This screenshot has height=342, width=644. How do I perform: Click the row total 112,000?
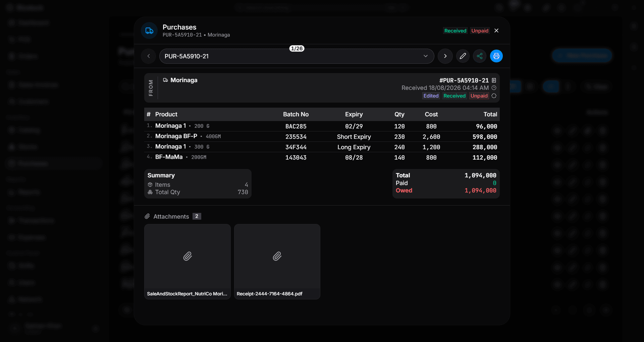click(485, 158)
